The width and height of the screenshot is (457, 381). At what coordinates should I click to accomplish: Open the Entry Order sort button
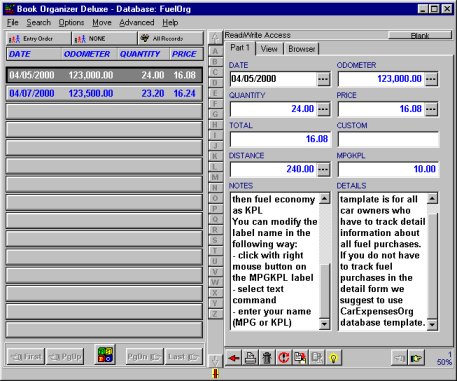38,39
